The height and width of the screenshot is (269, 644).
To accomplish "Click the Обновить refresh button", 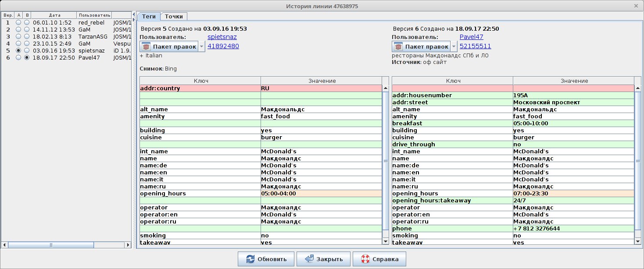I will click(266, 259).
